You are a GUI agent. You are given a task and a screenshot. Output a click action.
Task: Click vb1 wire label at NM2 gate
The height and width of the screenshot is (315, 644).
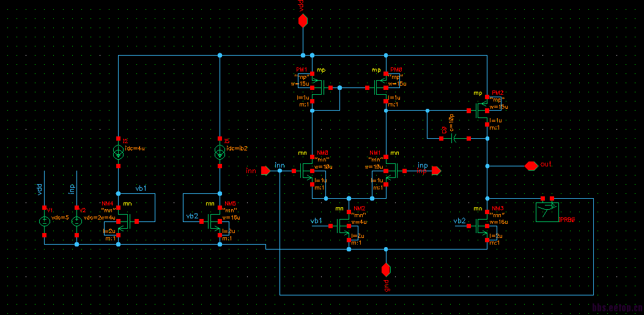coord(316,221)
